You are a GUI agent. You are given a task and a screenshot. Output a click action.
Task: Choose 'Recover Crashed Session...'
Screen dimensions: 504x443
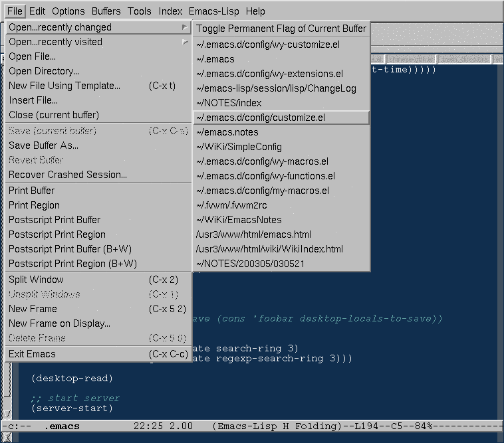(x=67, y=175)
